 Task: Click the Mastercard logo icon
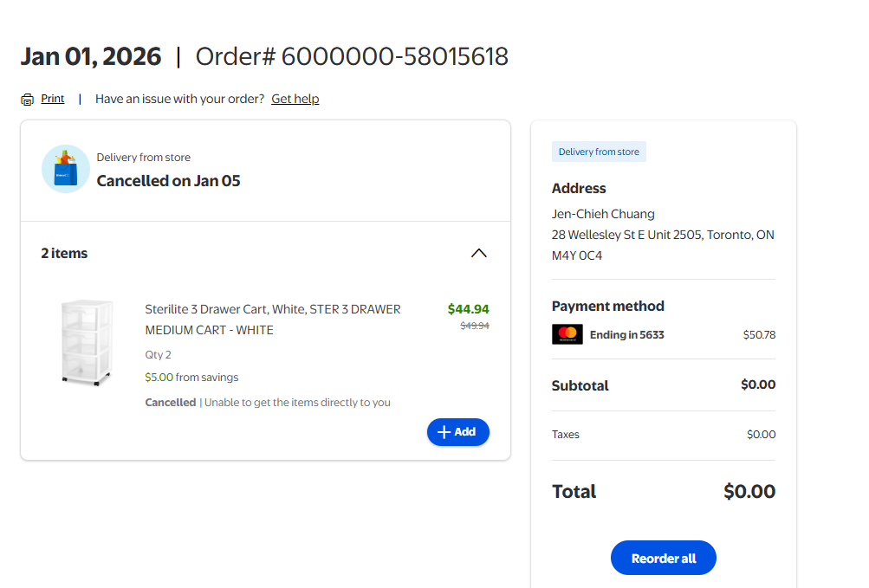coord(567,334)
